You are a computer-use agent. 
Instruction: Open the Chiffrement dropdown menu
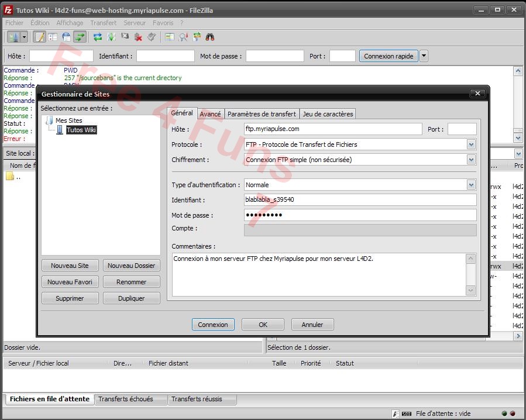click(x=471, y=159)
